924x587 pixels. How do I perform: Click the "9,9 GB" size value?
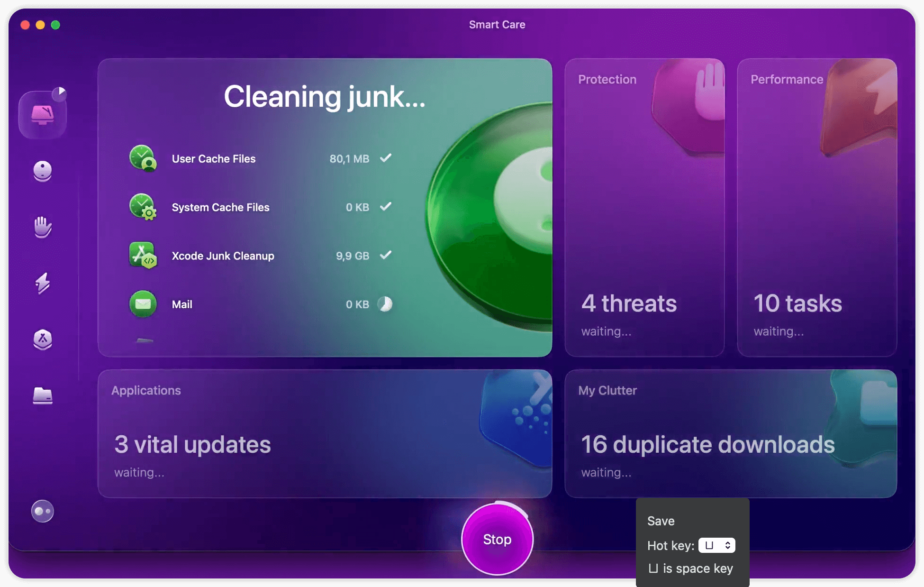pos(353,256)
